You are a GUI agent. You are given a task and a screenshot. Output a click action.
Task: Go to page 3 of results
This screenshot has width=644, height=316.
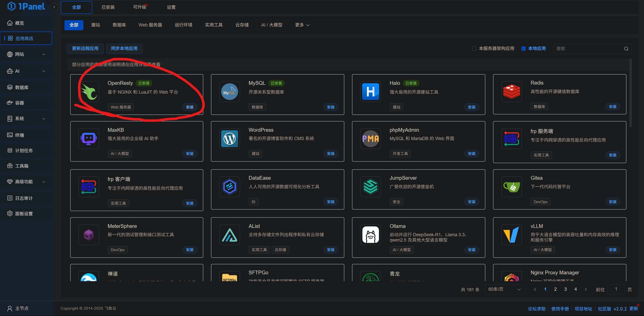tap(565, 289)
